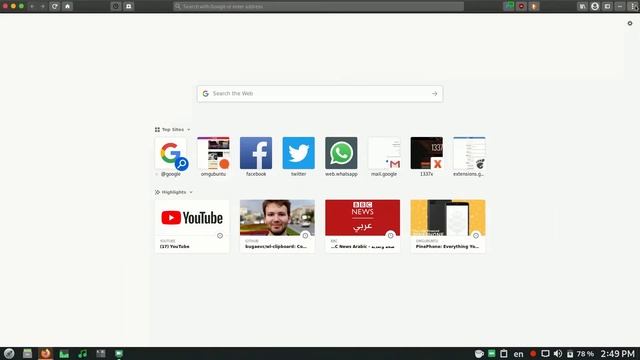This screenshot has height=360, width=640.
Task: Open the web.whatsapp top site tile
Action: pyautogui.click(x=341, y=157)
